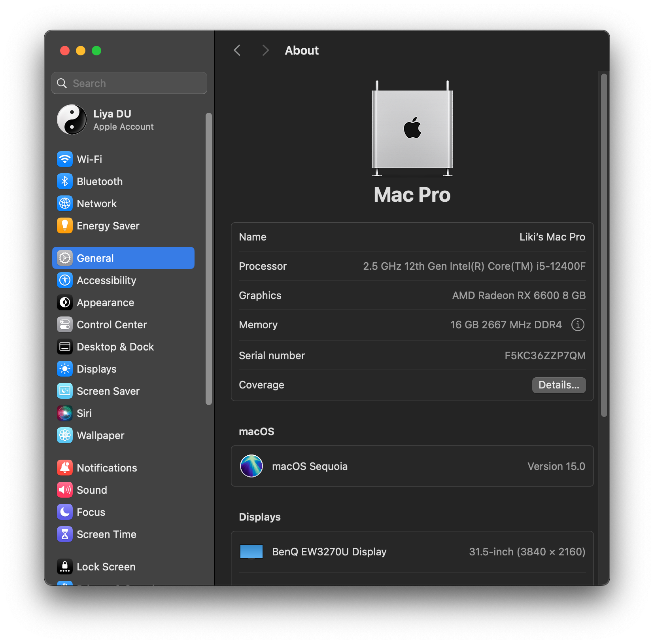This screenshot has width=654, height=644.
Task: Open the Network globe icon
Action: point(65,203)
